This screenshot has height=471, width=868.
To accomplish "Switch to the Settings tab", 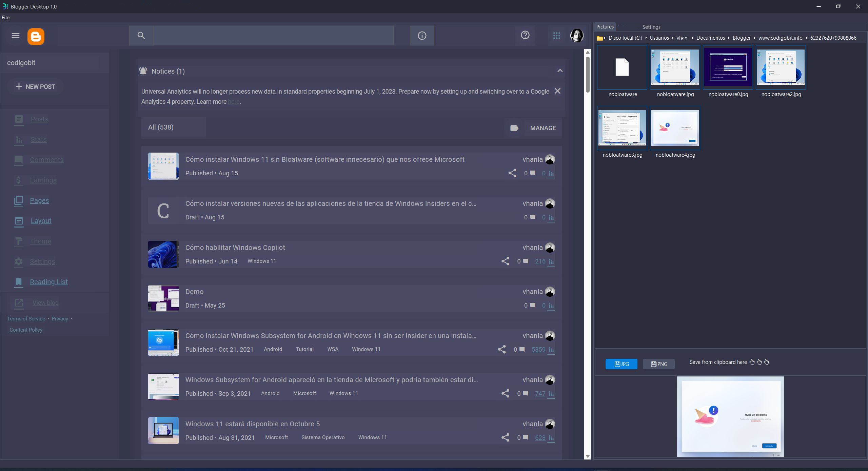I will point(651,27).
